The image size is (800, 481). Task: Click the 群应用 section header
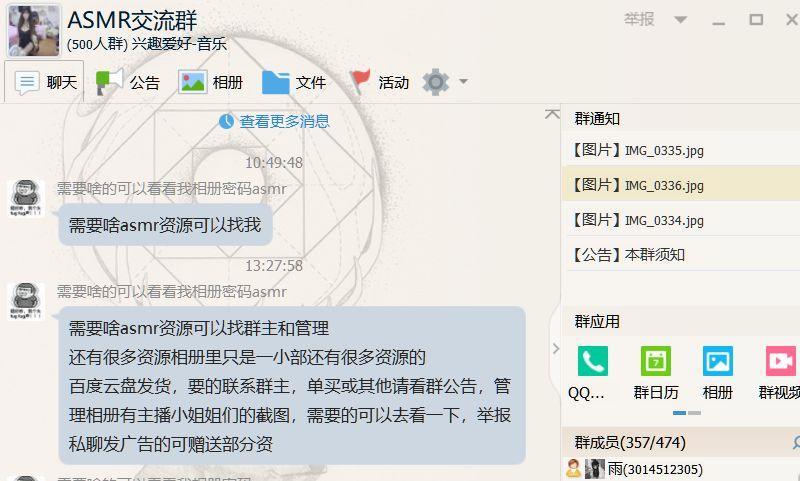point(597,321)
